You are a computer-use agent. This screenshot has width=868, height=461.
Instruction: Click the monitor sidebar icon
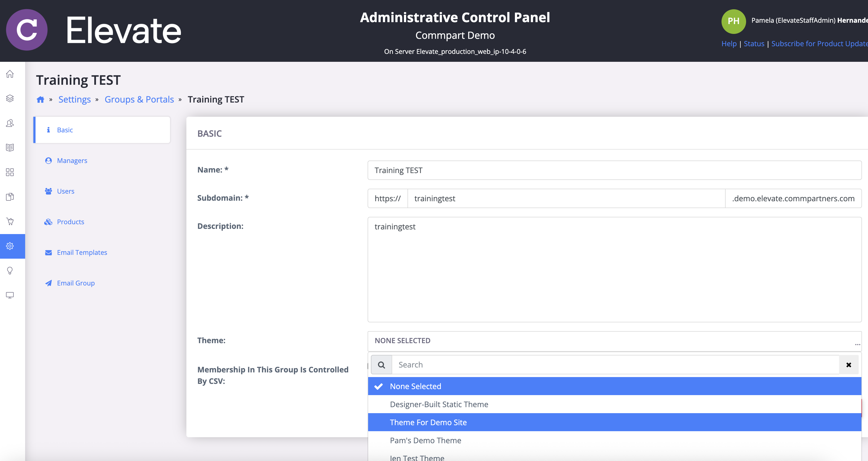(x=10, y=295)
